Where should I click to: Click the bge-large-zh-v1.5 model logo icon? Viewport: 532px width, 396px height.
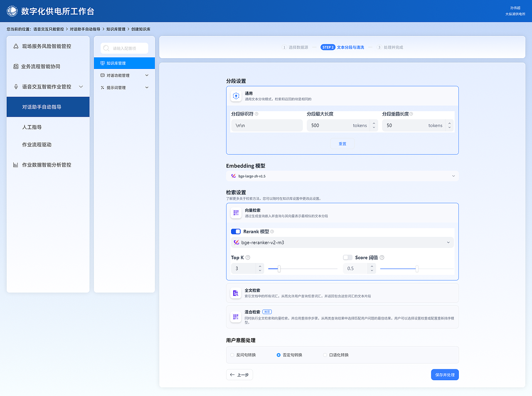(234, 176)
